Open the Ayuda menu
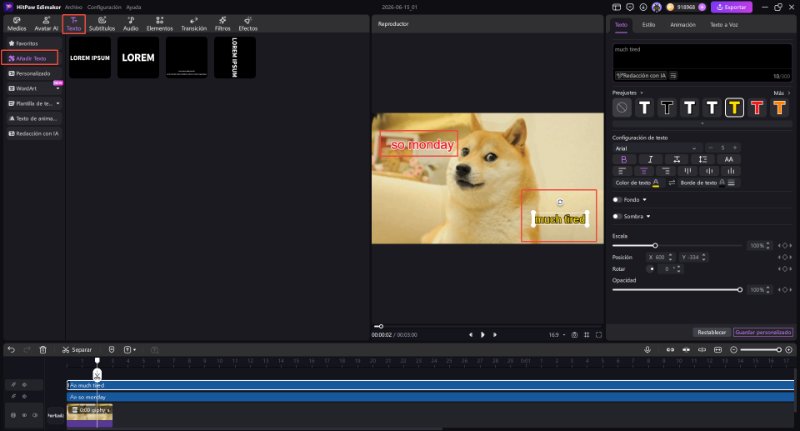The image size is (800, 431). coord(134,7)
